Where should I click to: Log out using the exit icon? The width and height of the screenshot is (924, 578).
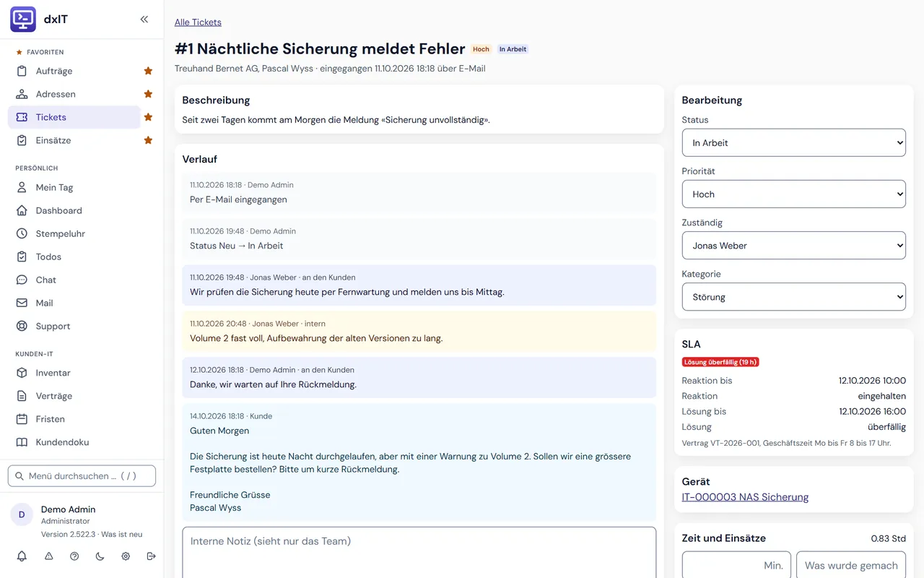[x=151, y=556]
